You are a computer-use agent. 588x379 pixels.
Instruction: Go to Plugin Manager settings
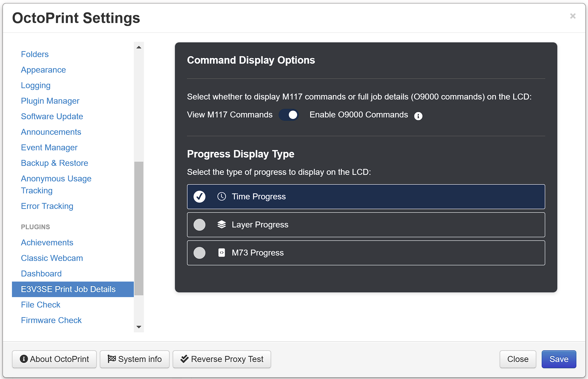tap(50, 101)
